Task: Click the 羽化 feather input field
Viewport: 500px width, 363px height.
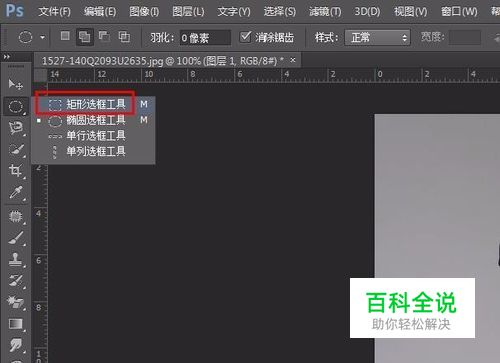Action: 205,38
